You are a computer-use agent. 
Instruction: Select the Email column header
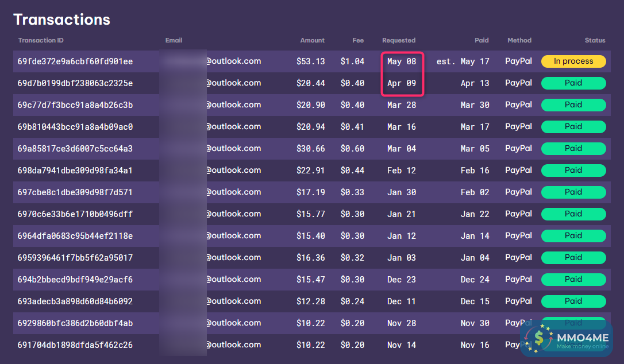[174, 40]
